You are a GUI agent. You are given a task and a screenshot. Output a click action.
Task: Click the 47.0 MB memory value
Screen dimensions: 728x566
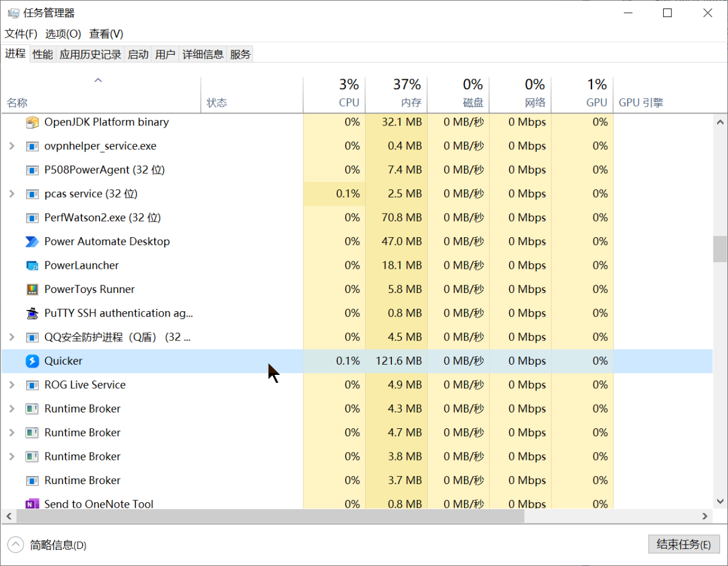[x=402, y=241]
